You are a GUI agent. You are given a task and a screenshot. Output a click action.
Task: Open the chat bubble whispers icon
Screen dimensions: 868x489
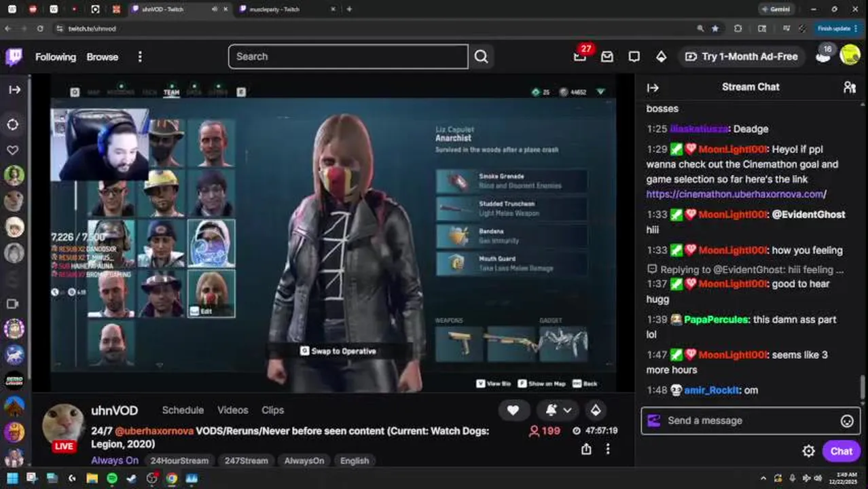tap(634, 57)
